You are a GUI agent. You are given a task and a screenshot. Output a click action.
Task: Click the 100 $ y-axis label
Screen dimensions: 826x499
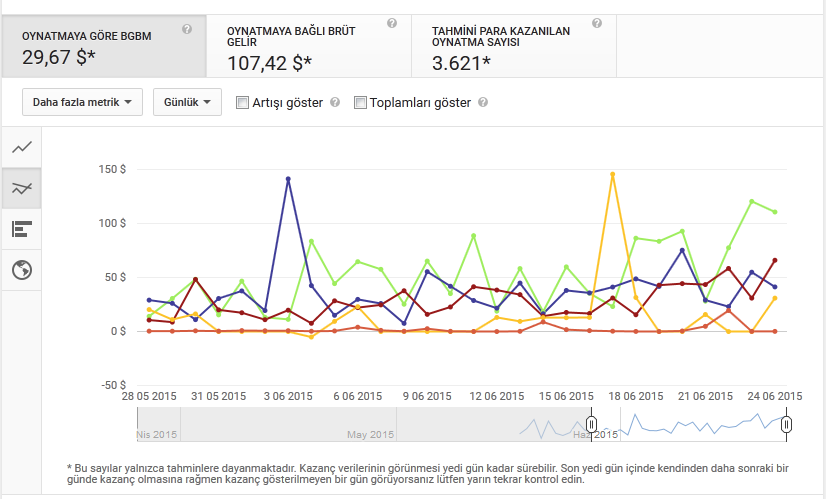(112, 223)
